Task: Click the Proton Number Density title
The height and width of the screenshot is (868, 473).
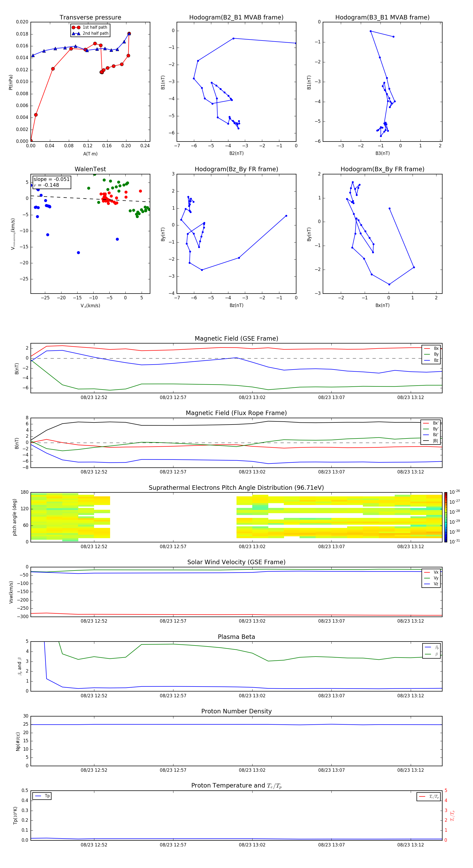Action: 236,712
